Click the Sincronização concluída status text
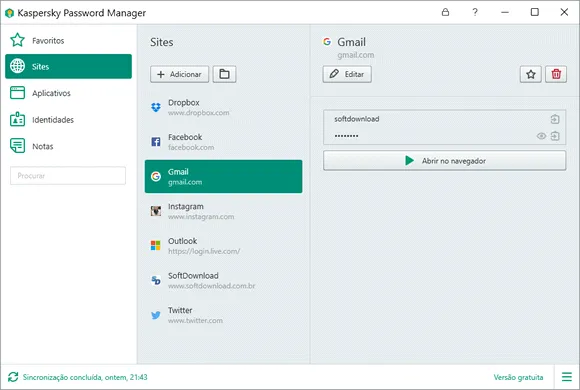580x390 pixels. pyautogui.click(x=85, y=377)
